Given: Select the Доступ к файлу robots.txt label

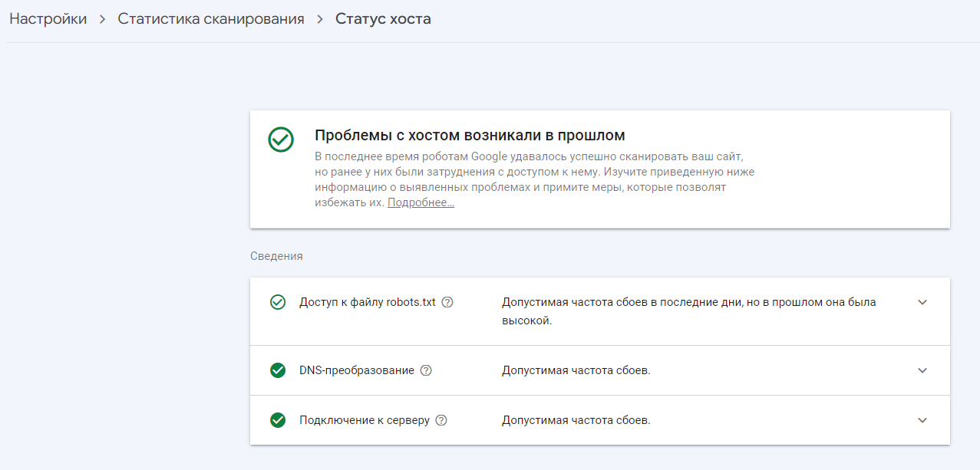Looking at the screenshot, I should click(367, 302).
